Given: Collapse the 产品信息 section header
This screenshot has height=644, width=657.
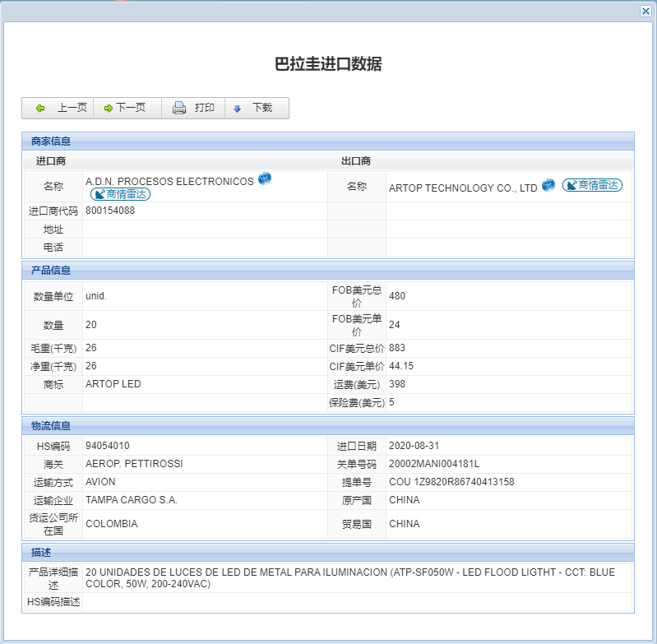Looking at the screenshot, I should (51, 271).
